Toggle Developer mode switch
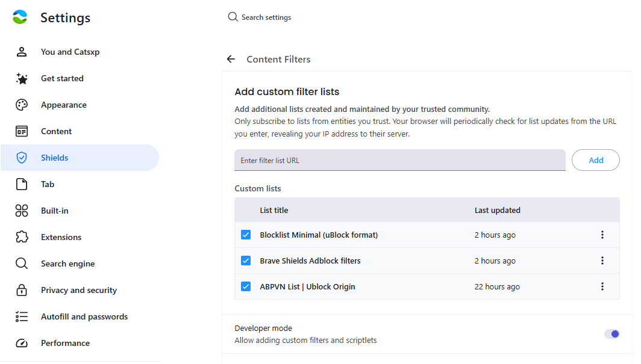 [612, 334]
